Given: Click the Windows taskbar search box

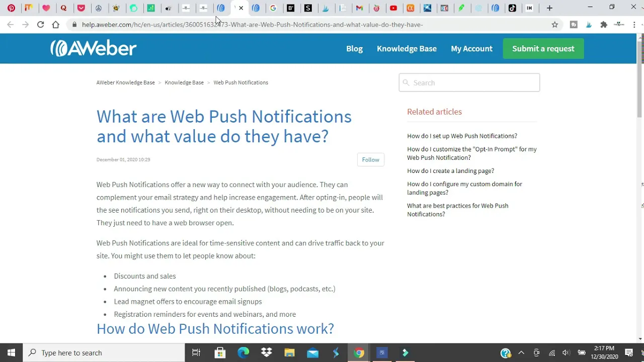Looking at the screenshot, I should pos(104,352).
